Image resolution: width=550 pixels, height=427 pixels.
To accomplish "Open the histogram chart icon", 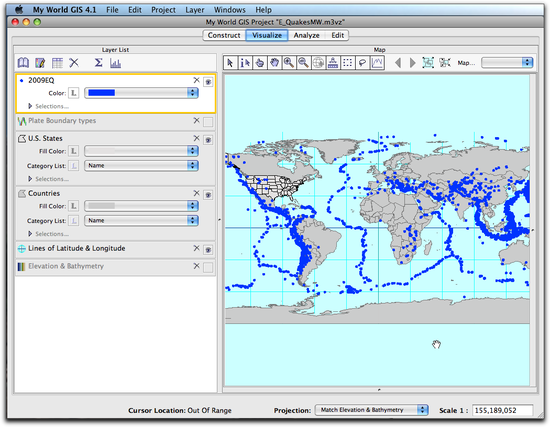I will pyautogui.click(x=115, y=63).
